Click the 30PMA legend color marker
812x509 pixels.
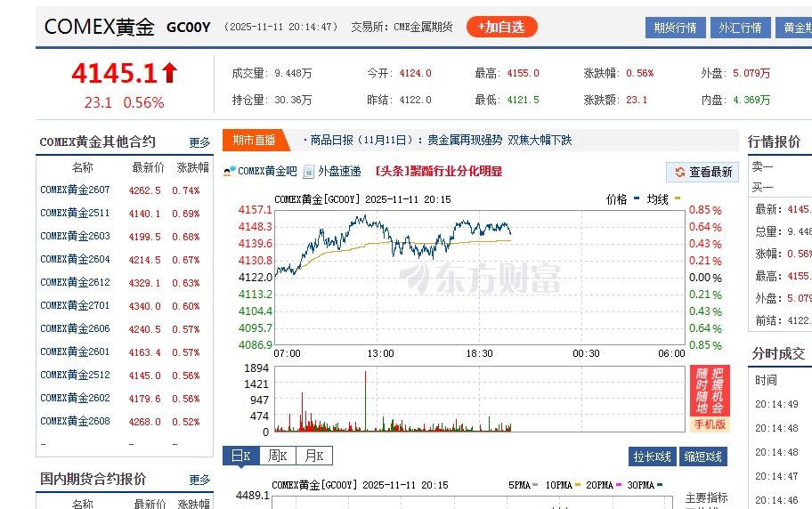(x=660, y=485)
